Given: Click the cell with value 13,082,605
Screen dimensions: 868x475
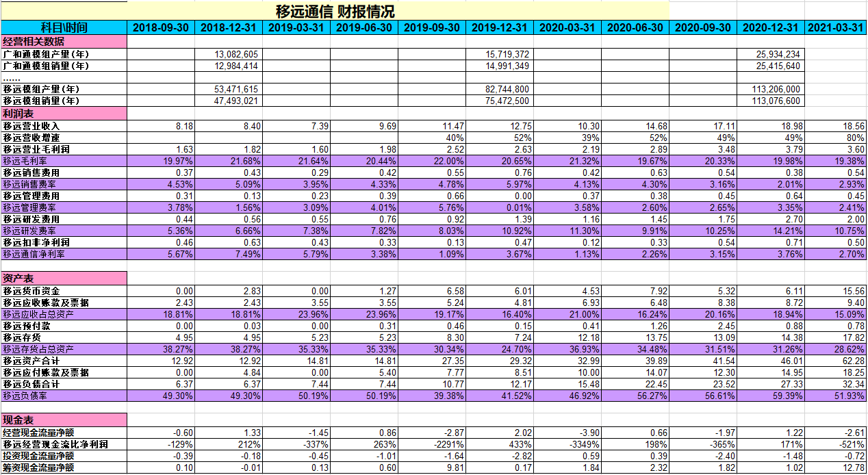Looking at the screenshot, I should coord(229,54).
